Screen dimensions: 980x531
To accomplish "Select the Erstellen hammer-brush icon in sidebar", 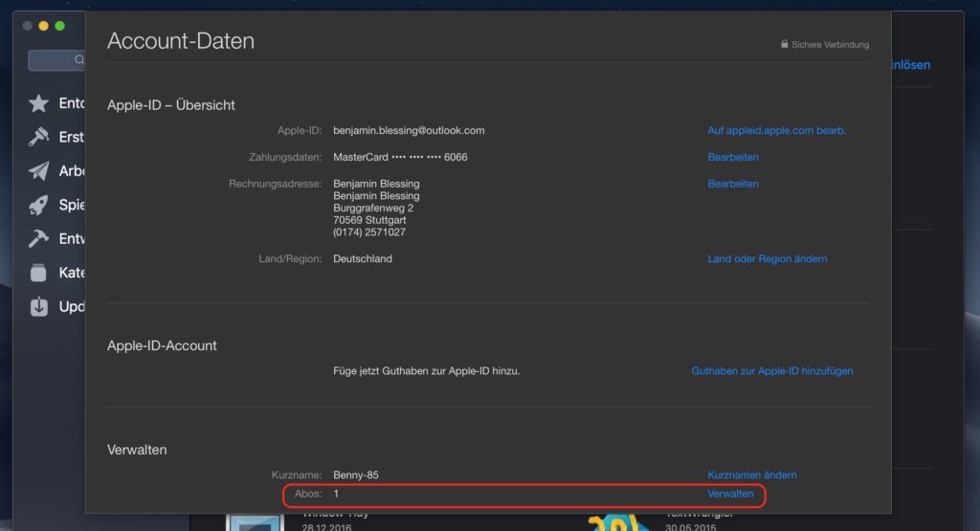I will (38, 137).
